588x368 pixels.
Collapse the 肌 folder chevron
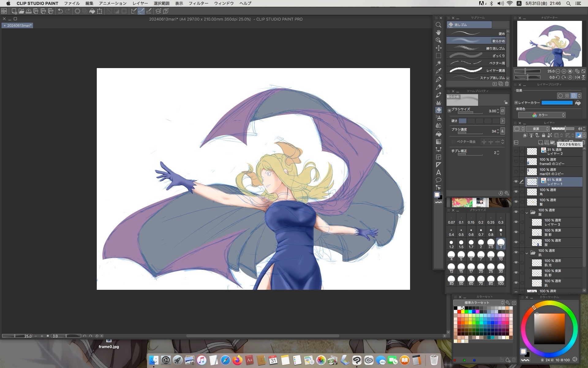click(527, 253)
